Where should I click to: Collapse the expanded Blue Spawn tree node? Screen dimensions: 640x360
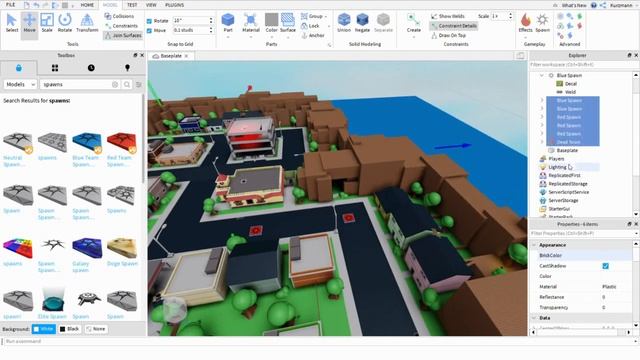[542, 76]
